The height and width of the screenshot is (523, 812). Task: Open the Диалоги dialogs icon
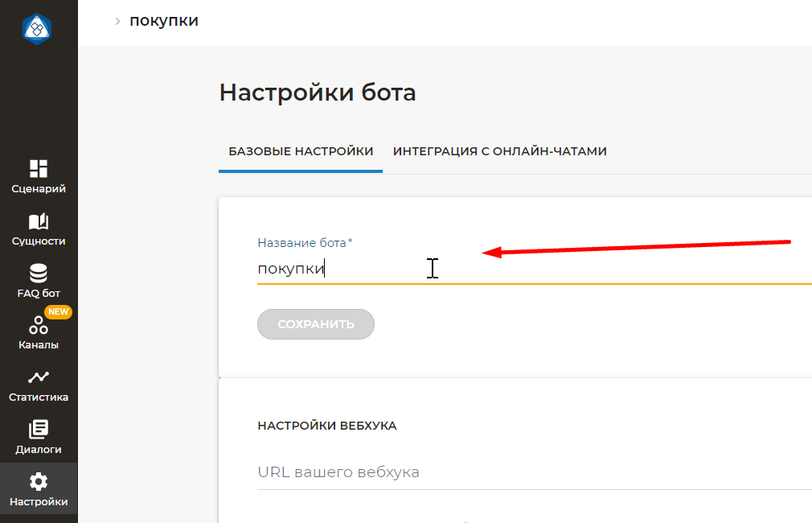tap(39, 429)
